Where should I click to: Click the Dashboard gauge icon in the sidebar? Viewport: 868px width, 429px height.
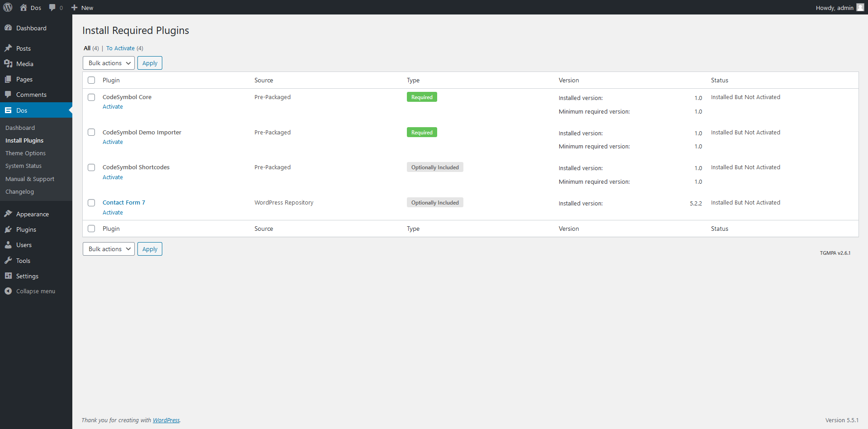point(8,28)
